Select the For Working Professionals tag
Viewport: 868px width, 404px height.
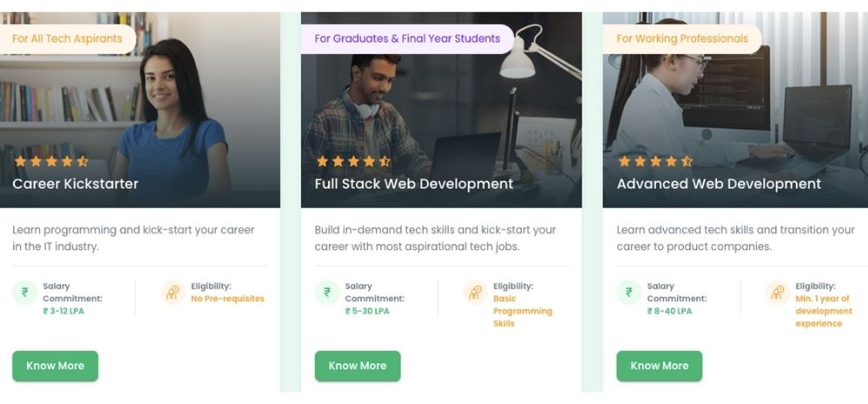[x=681, y=38]
